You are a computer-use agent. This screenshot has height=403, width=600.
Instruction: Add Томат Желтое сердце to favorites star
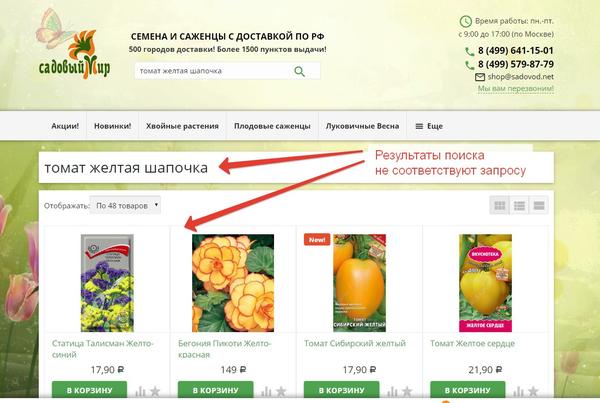pyautogui.click(x=533, y=391)
